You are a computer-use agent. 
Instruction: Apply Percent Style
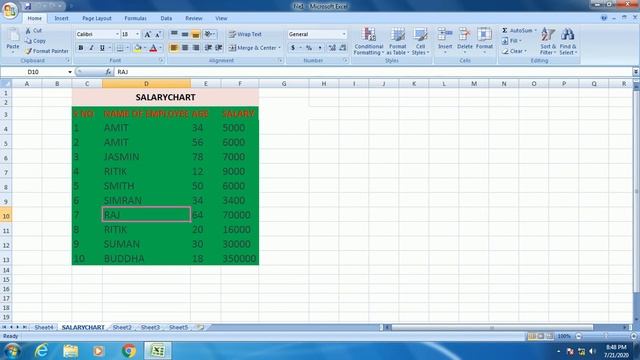point(309,48)
